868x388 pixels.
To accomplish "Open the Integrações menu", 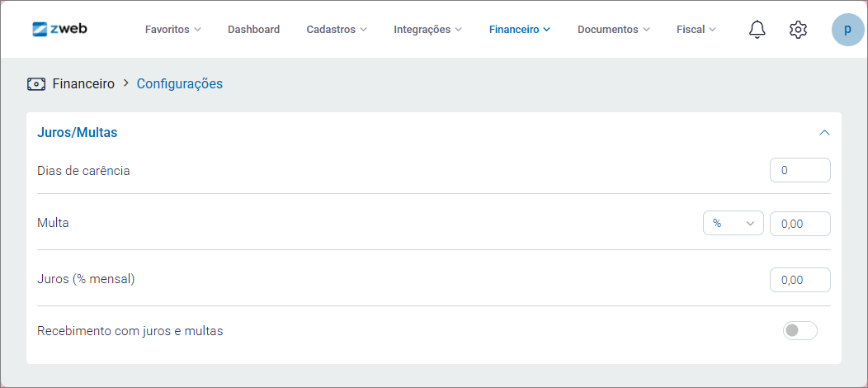I will point(427,30).
